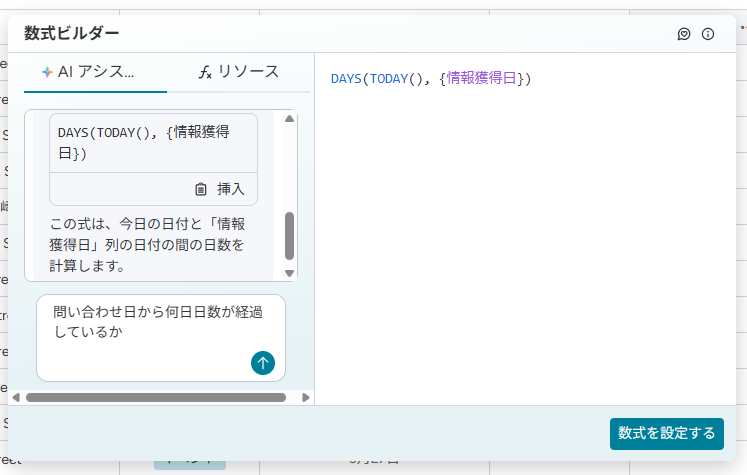Click the DAYS function in formula editor

(346, 78)
